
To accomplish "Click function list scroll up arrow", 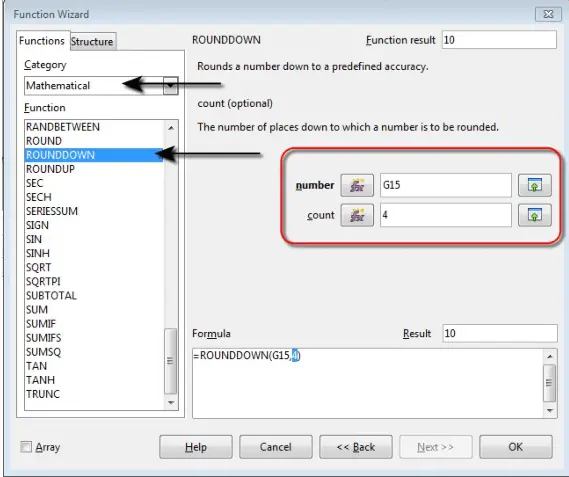I will pos(171,128).
